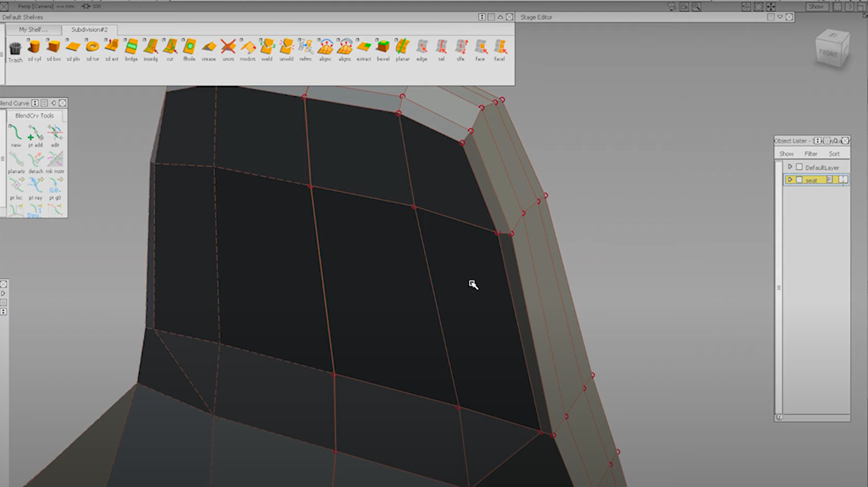Image resolution: width=868 pixels, height=487 pixels.
Task: Click the Show button at top right
Action: [x=816, y=7]
